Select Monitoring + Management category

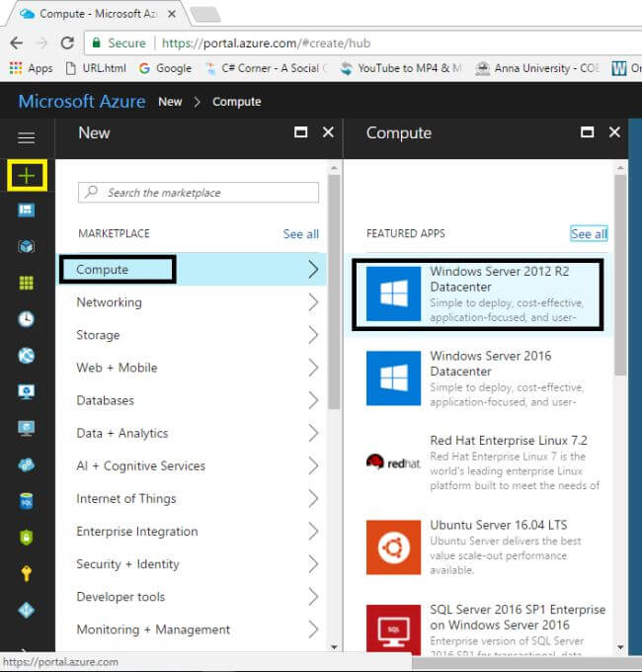(192, 630)
